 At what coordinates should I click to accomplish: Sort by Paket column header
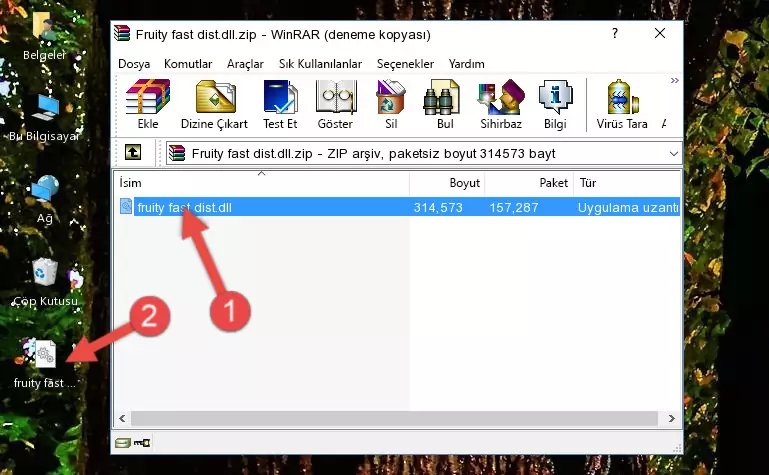[529, 183]
